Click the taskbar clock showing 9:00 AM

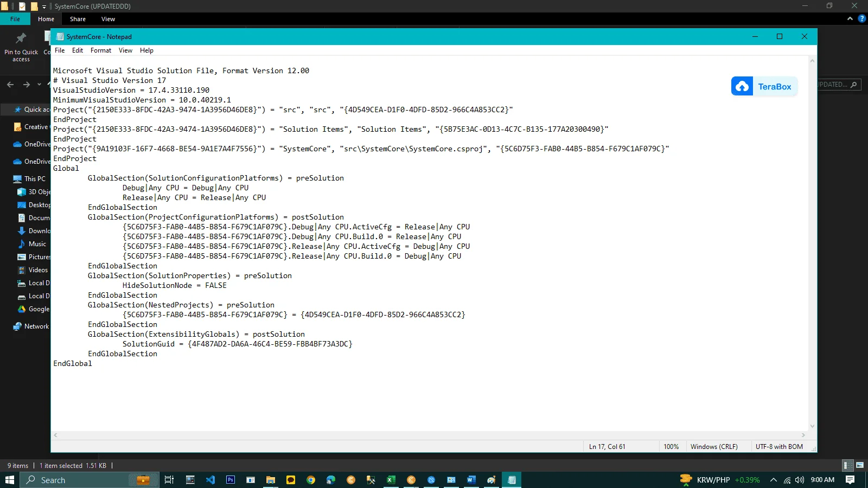[822, 480]
